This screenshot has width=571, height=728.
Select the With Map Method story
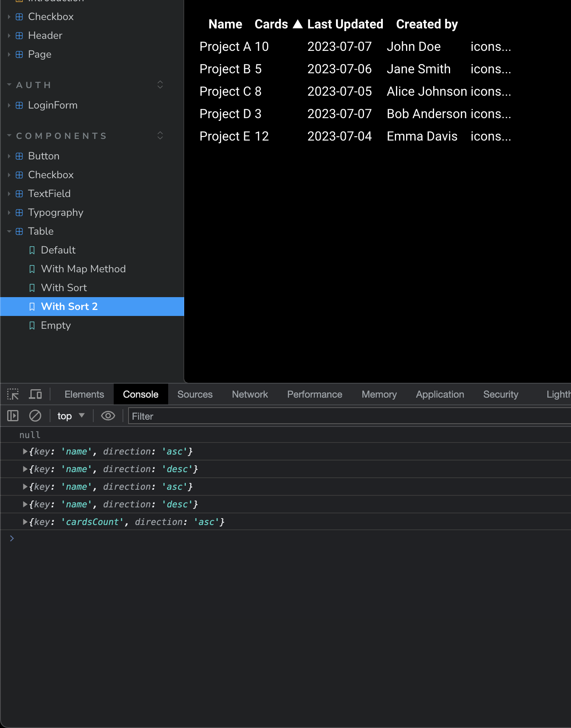(83, 269)
